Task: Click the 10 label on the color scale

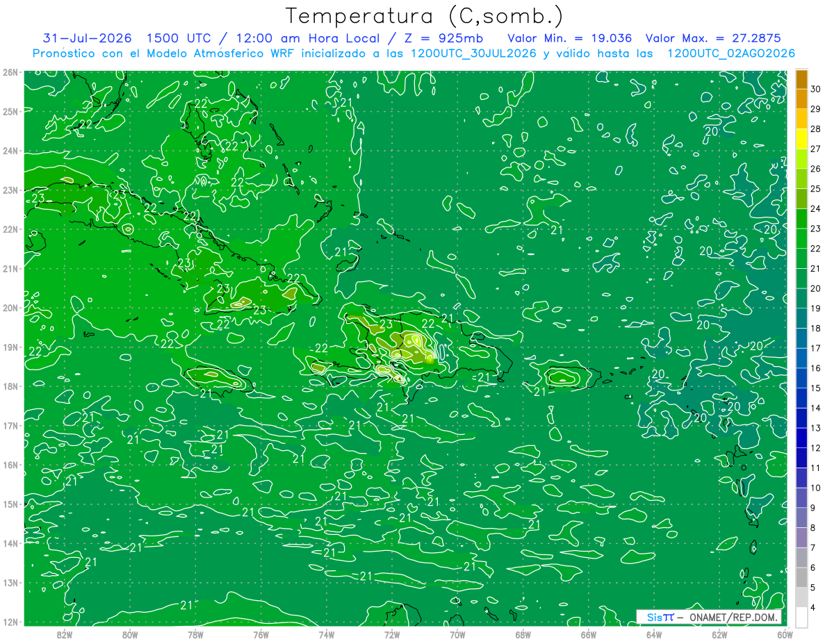Action: pyautogui.click(x=815, y=488)
